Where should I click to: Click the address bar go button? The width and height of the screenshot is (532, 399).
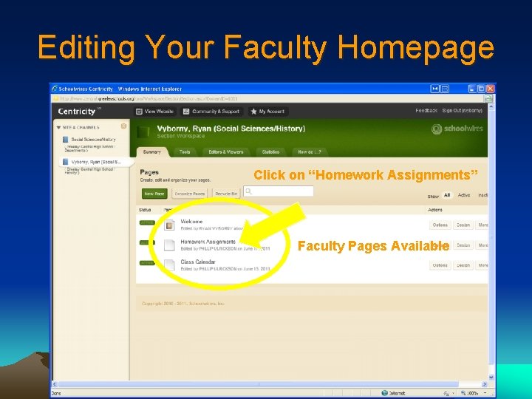point(488,99)
